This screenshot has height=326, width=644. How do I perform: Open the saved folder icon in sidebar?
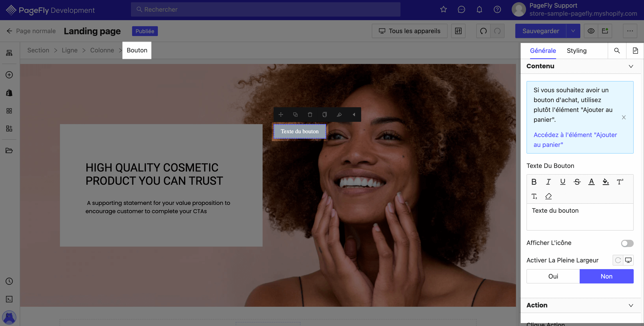9,150
